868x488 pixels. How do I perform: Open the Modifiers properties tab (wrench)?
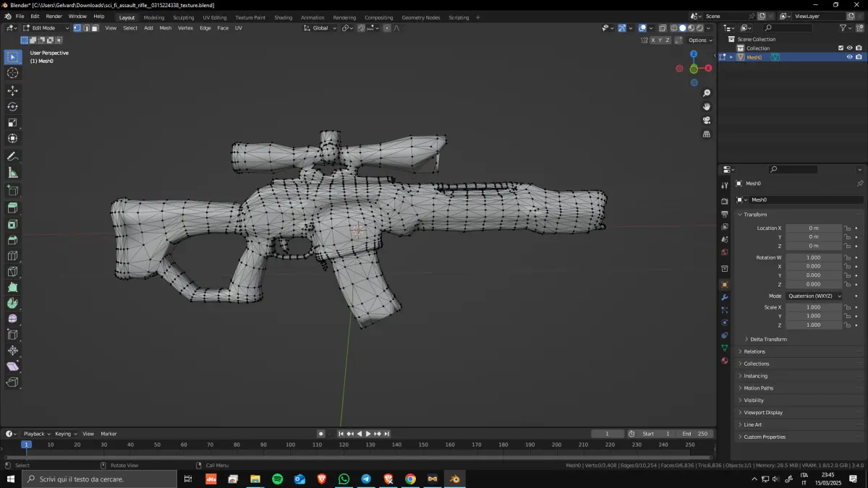coord(725,298)
